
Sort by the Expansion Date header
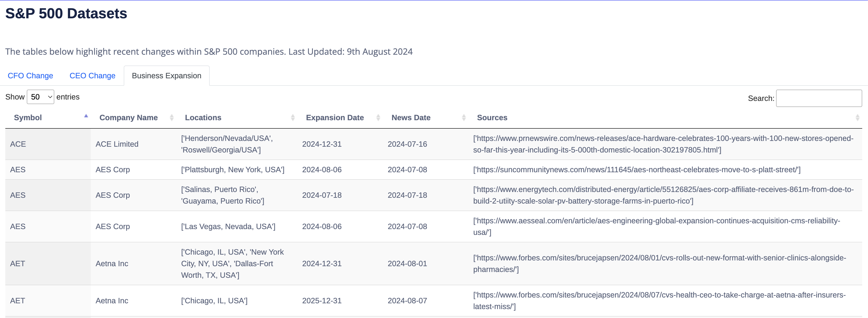[335, 118]
